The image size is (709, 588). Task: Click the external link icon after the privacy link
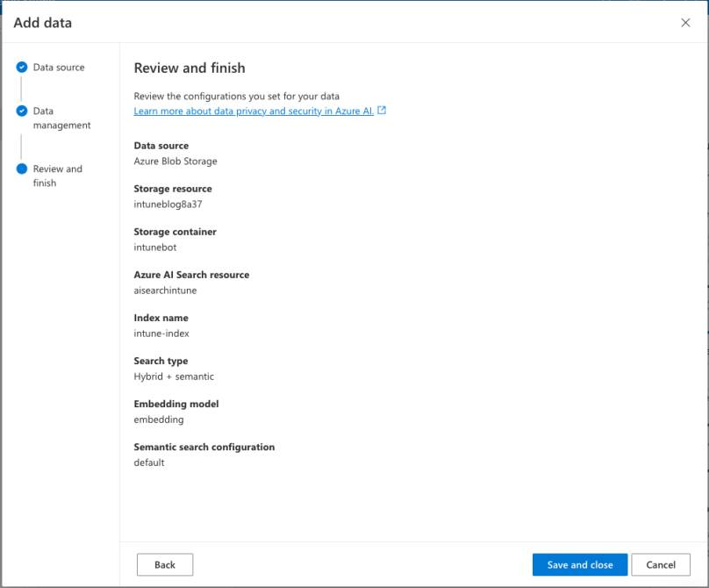[381, 111]
